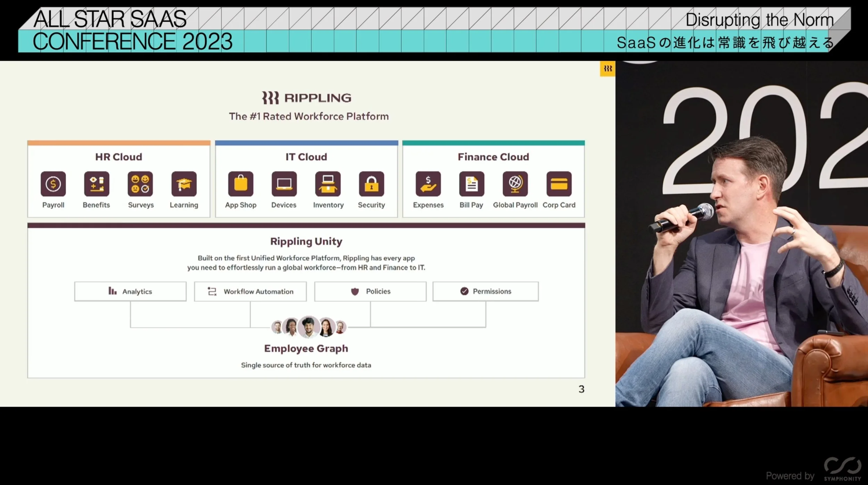
Task: Select the Devices laptop icon
Action: pyautogui.click(x=284, y=184)
